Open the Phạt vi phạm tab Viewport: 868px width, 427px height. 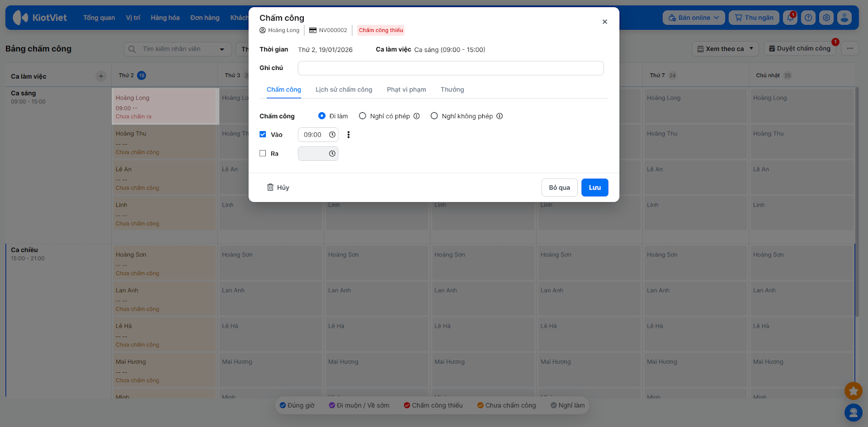(x=406, y=90)
